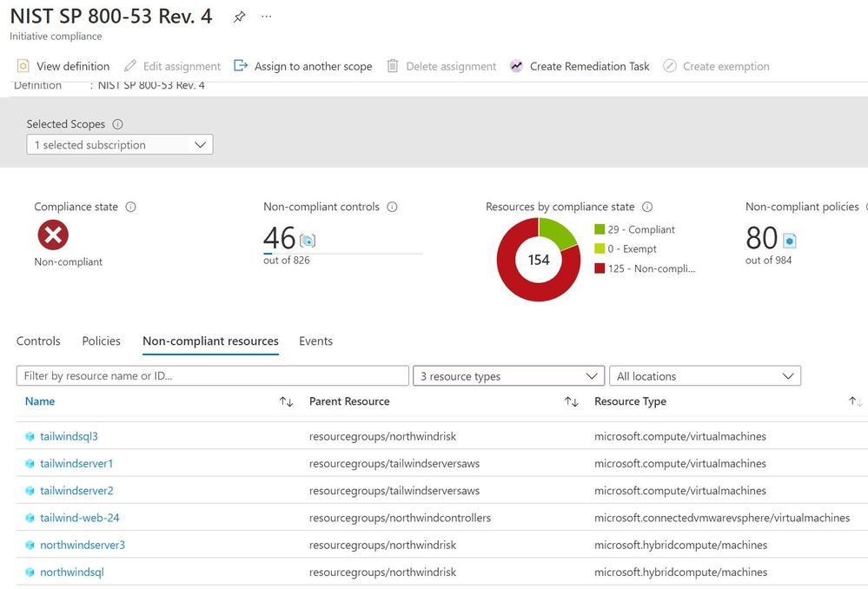Click the Assign to another scope arrow icon
868x589 pixels.
tap(241, 66)
